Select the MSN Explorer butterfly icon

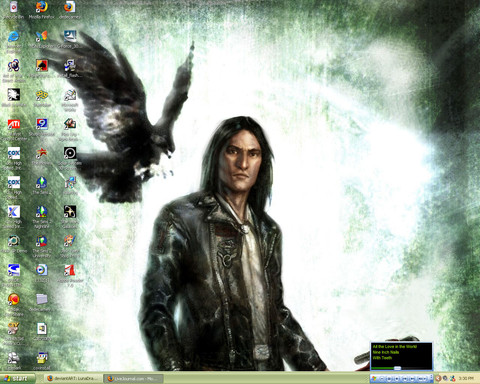tap(42, 36)
